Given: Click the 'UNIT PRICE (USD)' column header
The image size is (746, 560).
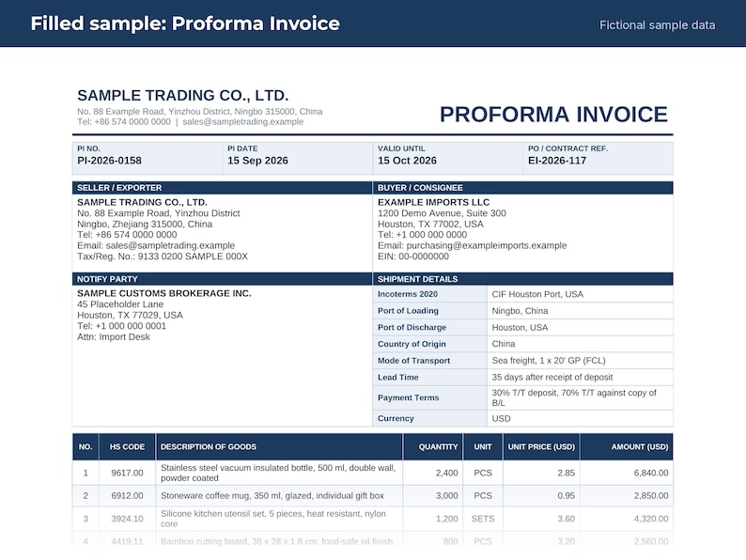Looking at the screenshot, I should click(x=541, y=446).
